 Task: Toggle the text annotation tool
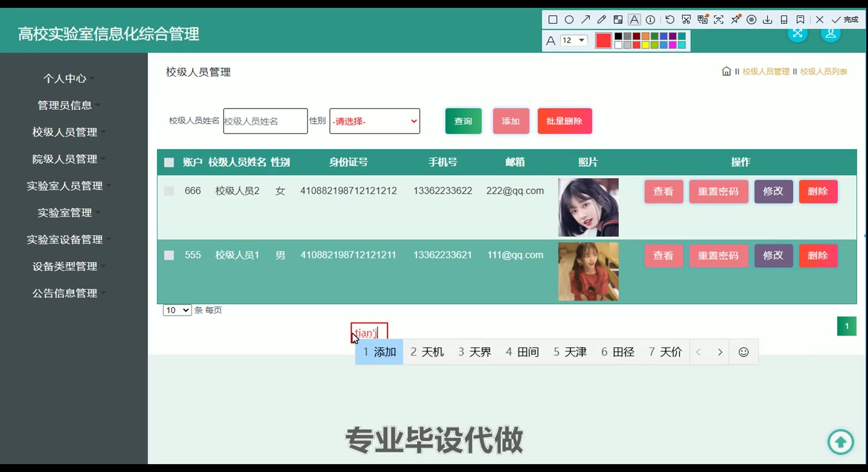[x=634, y=20]
